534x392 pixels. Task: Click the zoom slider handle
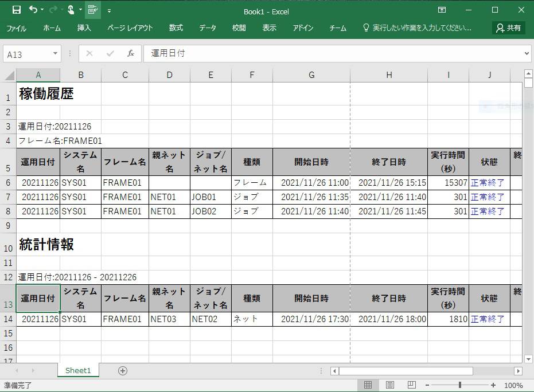(460, 385)
